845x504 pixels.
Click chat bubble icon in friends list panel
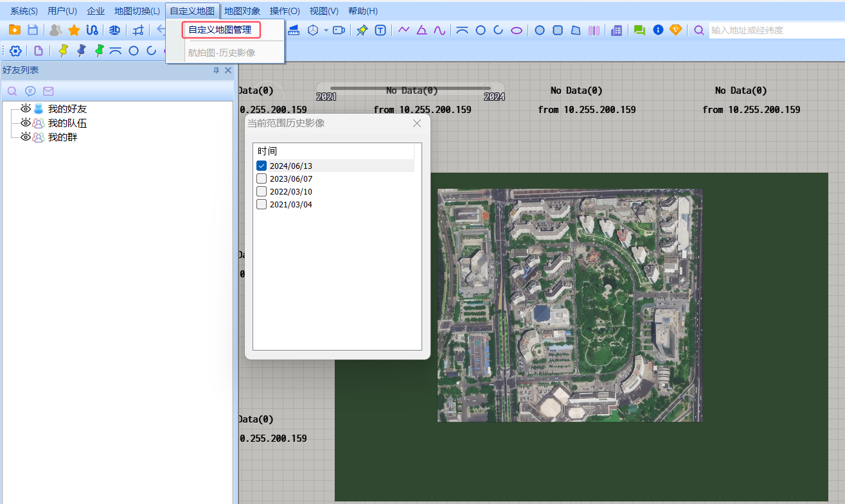(x=30, y=91)
